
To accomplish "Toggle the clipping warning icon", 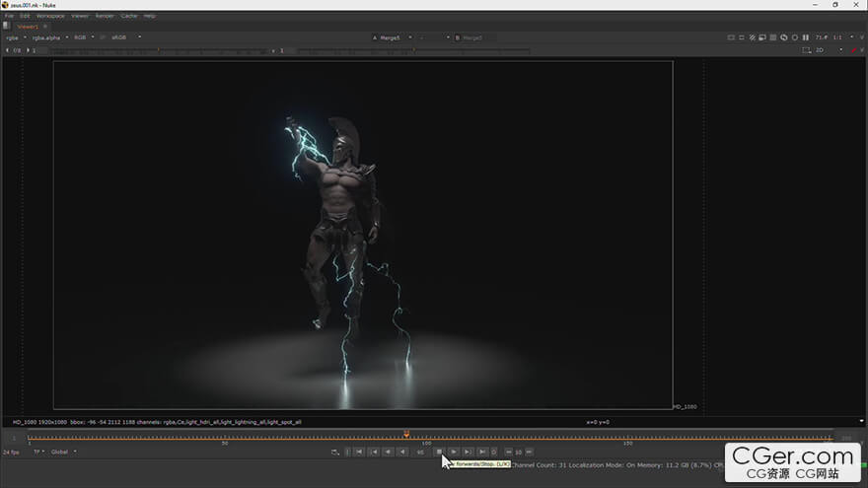I will click(731, 37).
